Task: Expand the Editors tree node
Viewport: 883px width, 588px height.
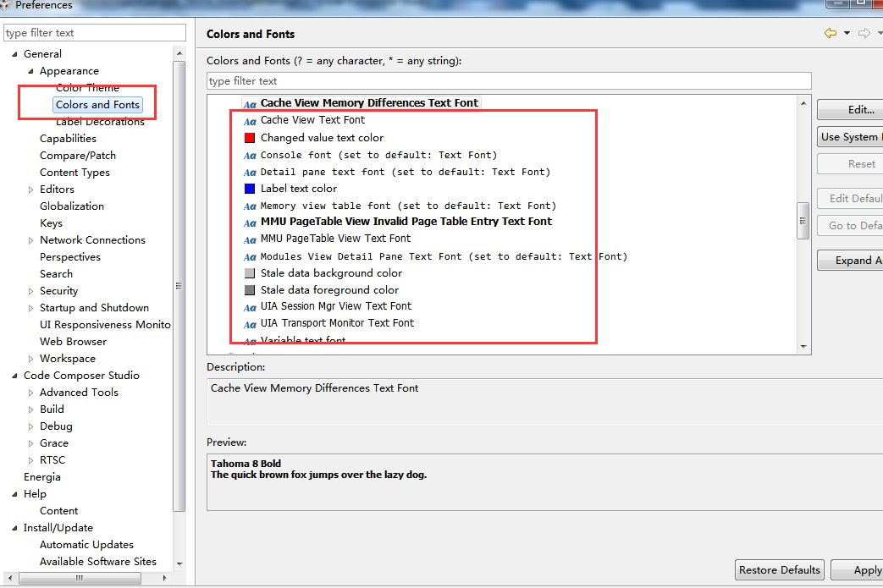Action: [31, 190]
